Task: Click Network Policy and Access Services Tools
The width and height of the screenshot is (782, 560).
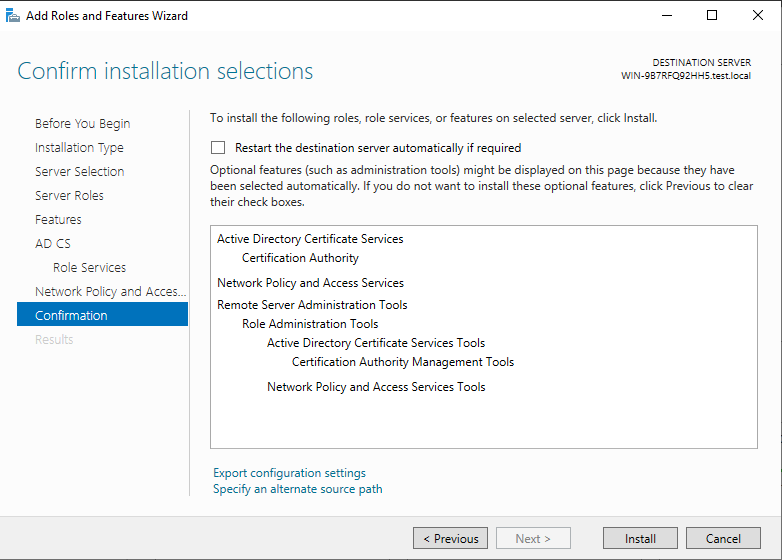Action: tap(376, 387)
